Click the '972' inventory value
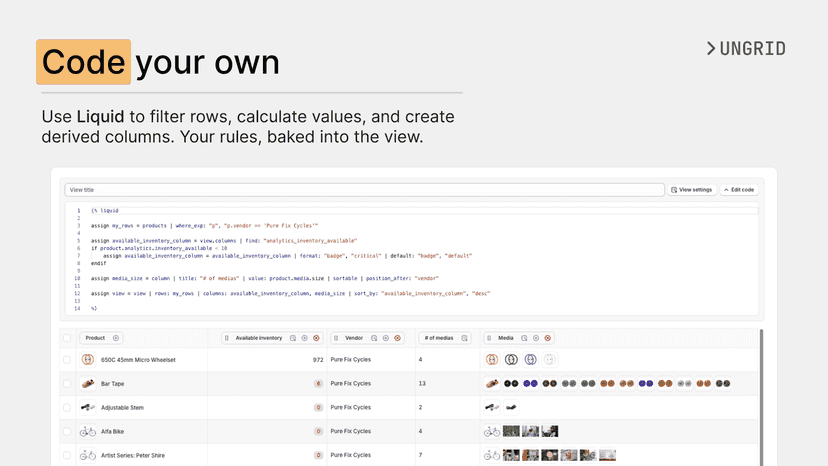The image size is (828, 466). pyautogui.click(x=318, y=360)
